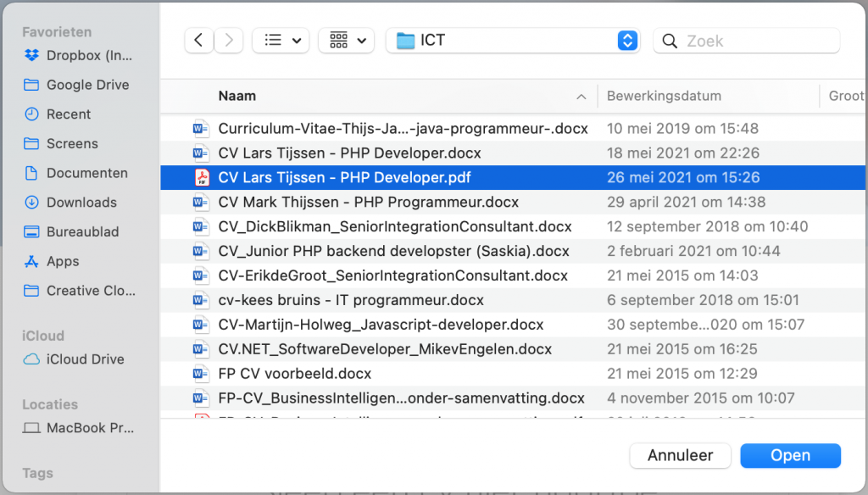Sort by Bewerkingsdatum column header
The width and height of the screenshot is (868, 495).
(664, 97)
